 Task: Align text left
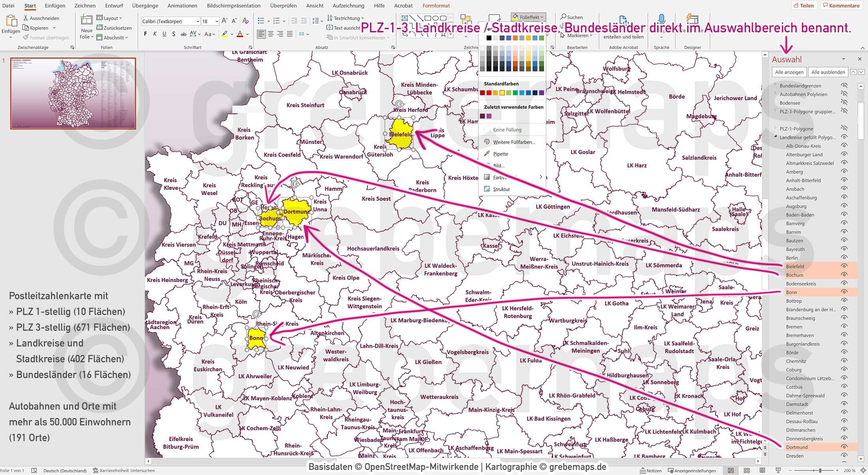(x=261, y=34)
